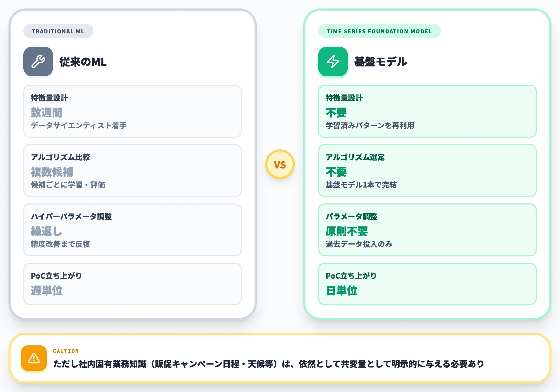Click 学習済みパターンを再利用 subtitle text
The width and height of the screenshot is (560, 392).
coord(370,126)
